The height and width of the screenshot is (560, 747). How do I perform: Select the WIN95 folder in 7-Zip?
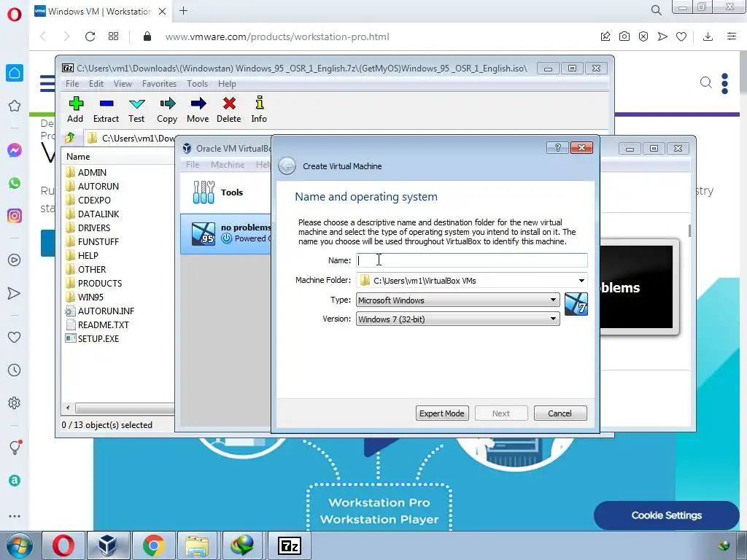[x=90, y=297]
